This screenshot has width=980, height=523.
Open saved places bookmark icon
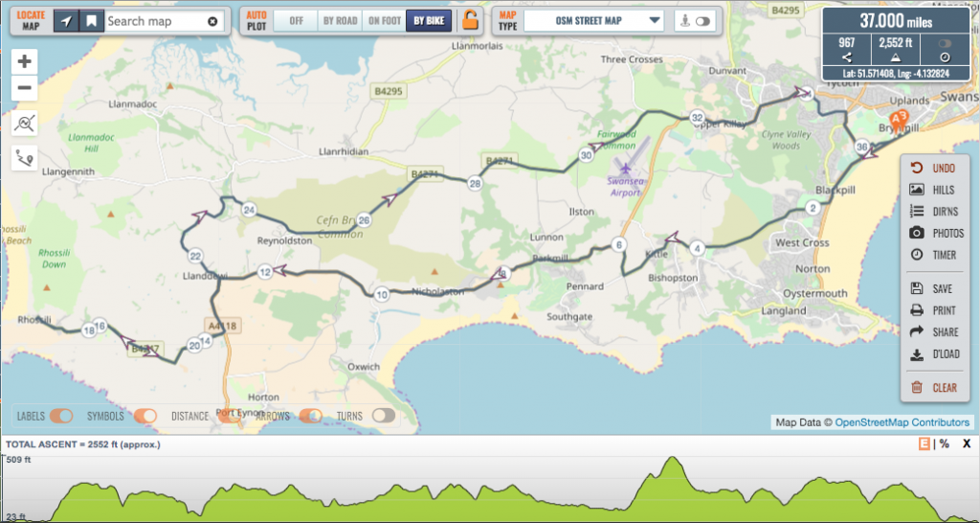click(91, 20)
